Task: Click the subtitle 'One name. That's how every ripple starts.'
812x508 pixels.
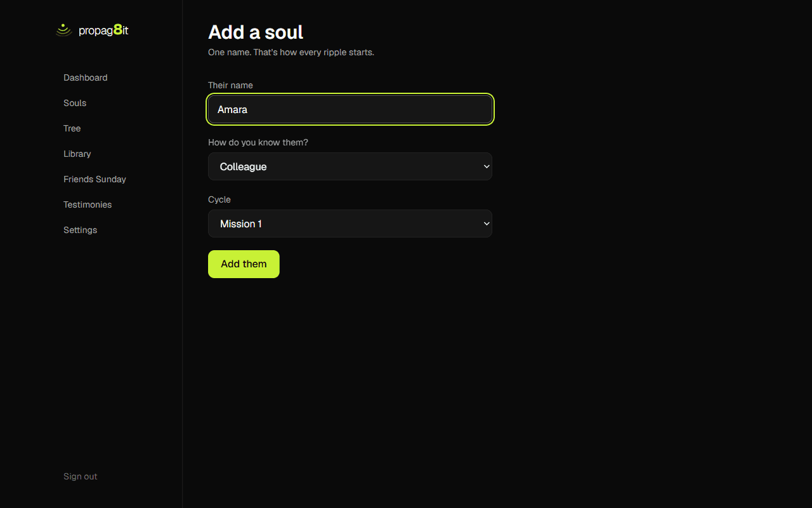Action: coord(291,52)
